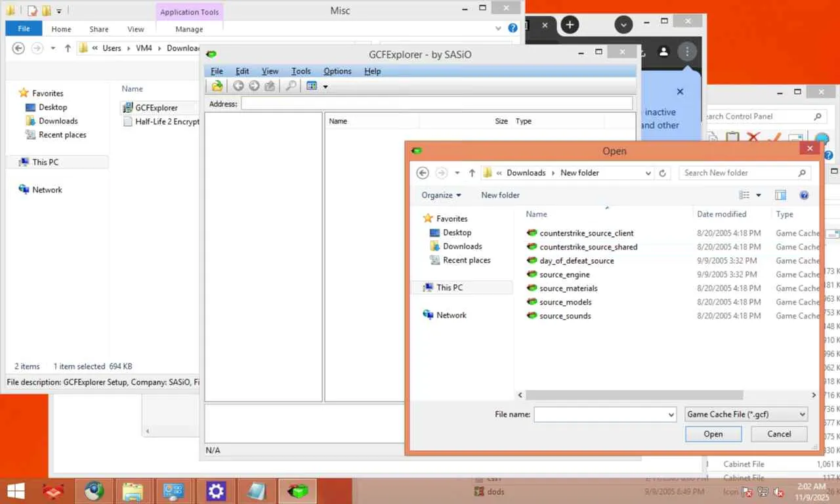Open the Home tab in Misc window
The width and height of the screenshot is (840, 504).
pos(61,29)
